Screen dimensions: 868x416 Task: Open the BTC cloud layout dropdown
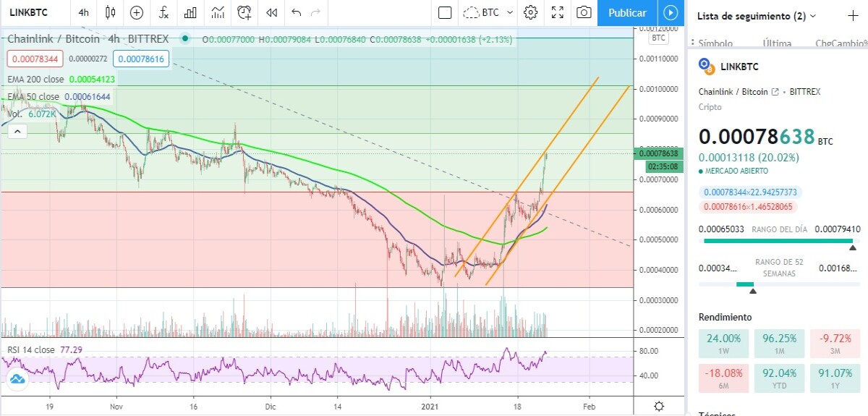coord(488,12)
